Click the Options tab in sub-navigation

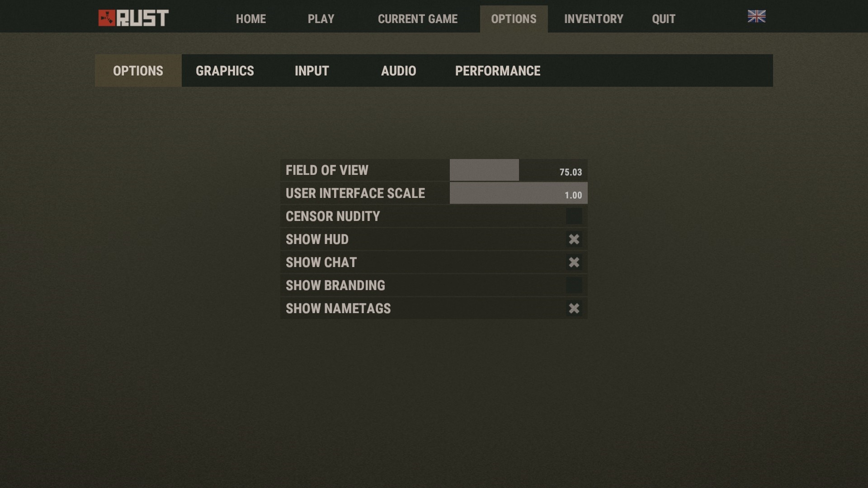(x=138, y=70)
